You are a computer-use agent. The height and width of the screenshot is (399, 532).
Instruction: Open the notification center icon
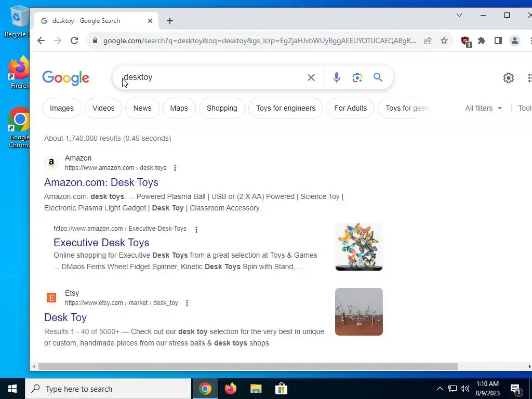(515, 389)
